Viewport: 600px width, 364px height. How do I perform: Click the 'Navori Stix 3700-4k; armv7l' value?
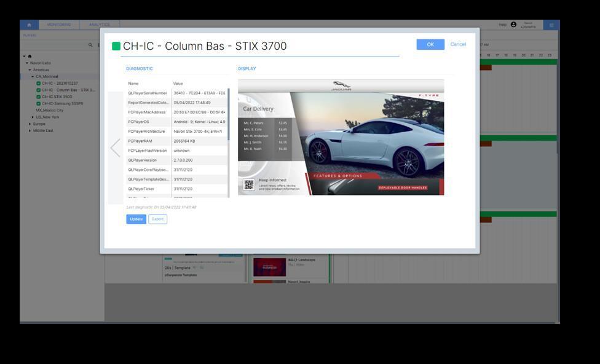tap(198, 132)
